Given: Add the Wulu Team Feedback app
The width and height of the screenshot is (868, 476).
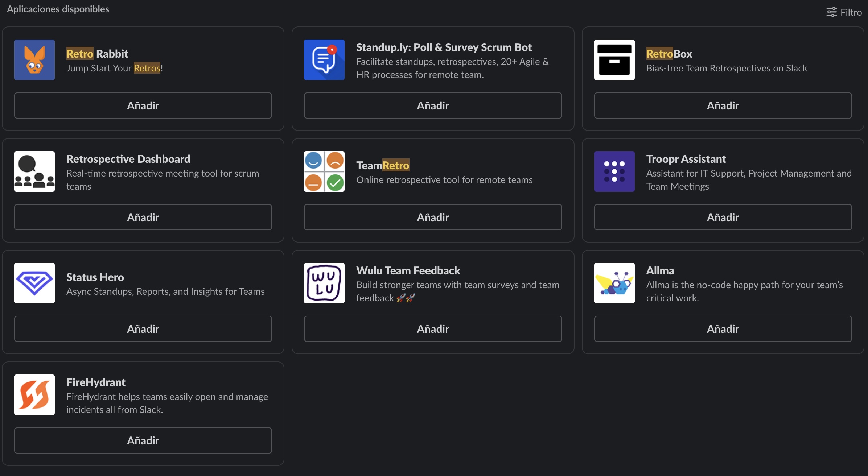Looking at the screenshot, I should point(433,329).
